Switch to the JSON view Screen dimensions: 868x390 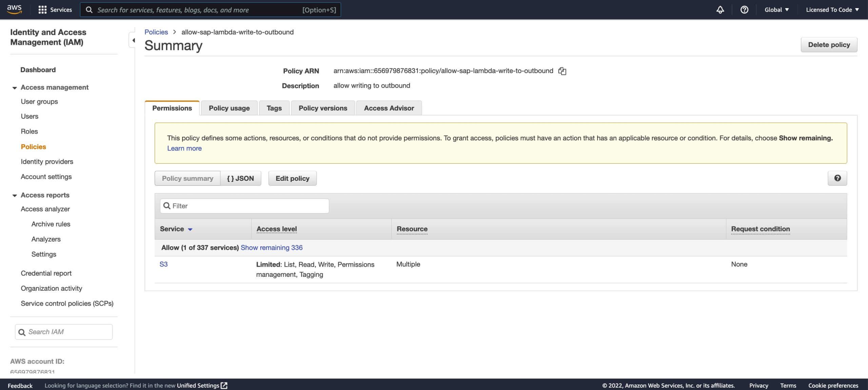(241, 178)
